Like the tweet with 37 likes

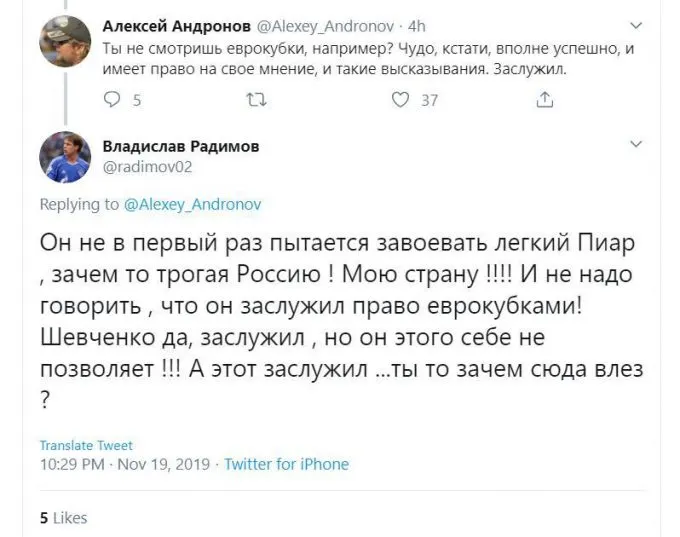(x=400, y=99)
